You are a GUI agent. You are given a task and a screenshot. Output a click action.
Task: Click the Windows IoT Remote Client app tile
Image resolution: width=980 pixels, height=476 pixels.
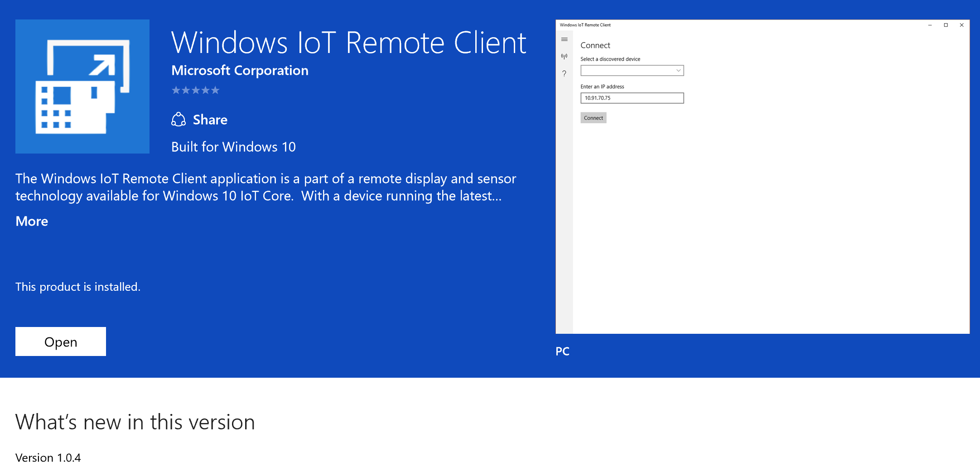click(82, 86)
